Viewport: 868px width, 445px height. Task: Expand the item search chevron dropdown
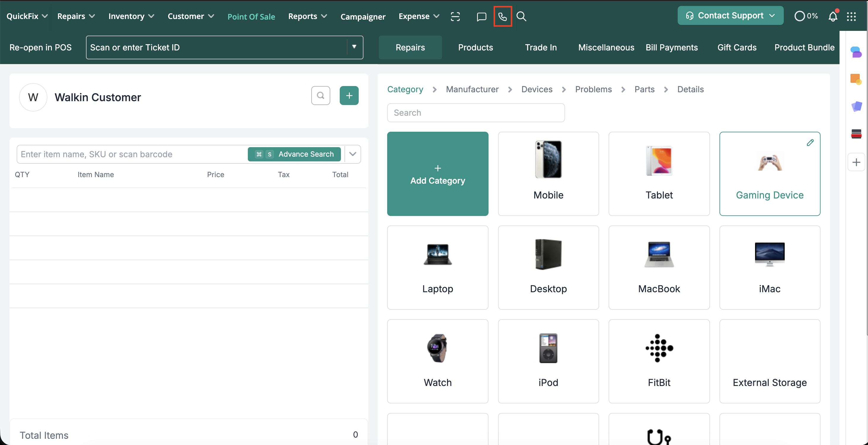pyautogui.click(x=353, y=154)
